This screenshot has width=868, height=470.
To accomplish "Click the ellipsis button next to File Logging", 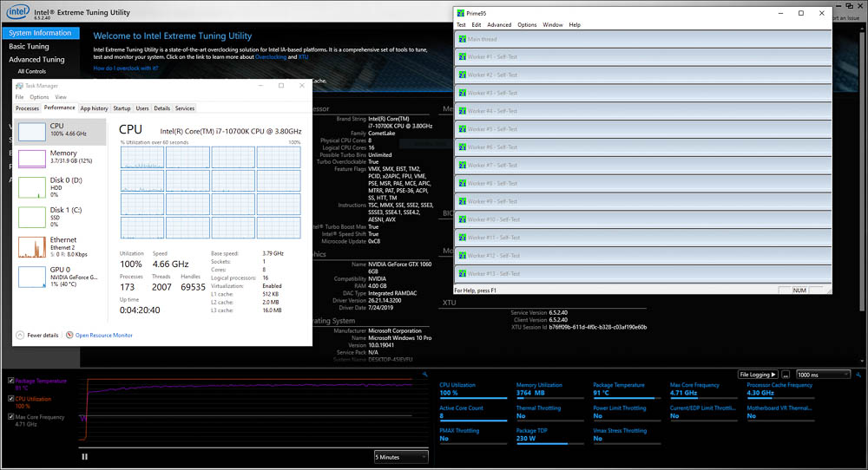I will pos(786,375).
